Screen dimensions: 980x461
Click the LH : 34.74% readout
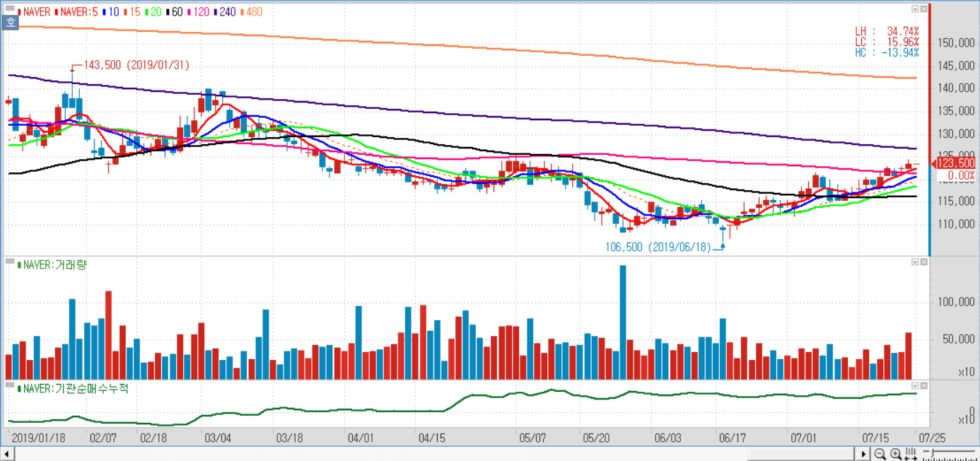click(887, 32)
